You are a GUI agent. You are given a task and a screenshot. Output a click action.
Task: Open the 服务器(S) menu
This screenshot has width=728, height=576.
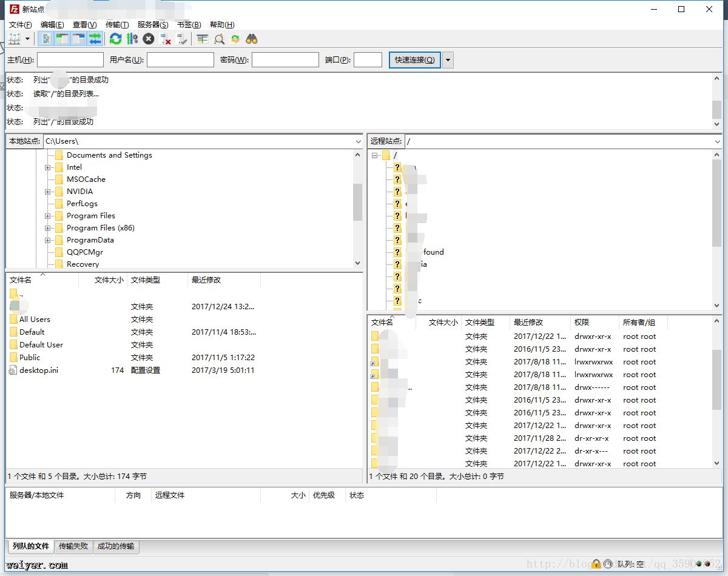[x=153, y=25]
